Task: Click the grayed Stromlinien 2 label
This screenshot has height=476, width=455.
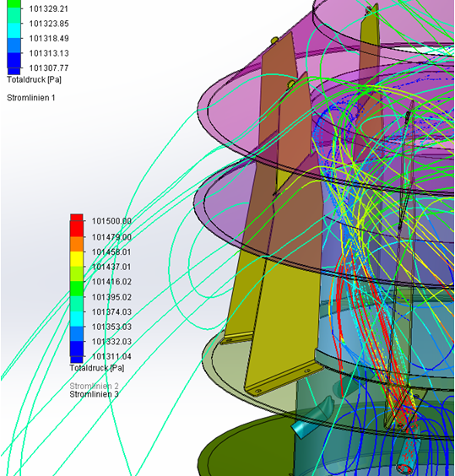Action: (94, 386)
